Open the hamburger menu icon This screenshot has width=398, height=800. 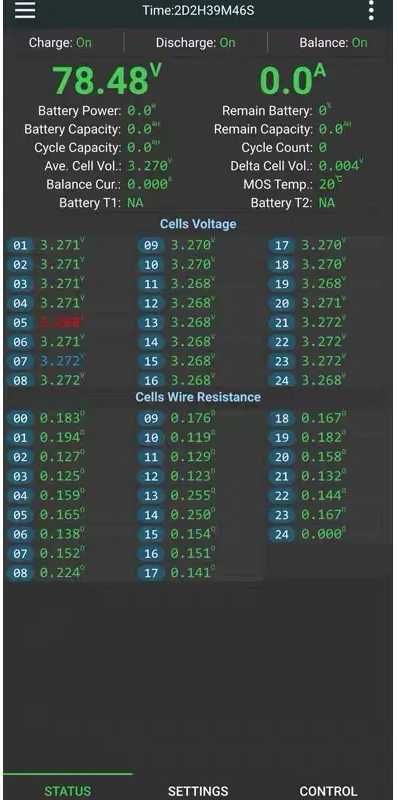coord(25,10)
